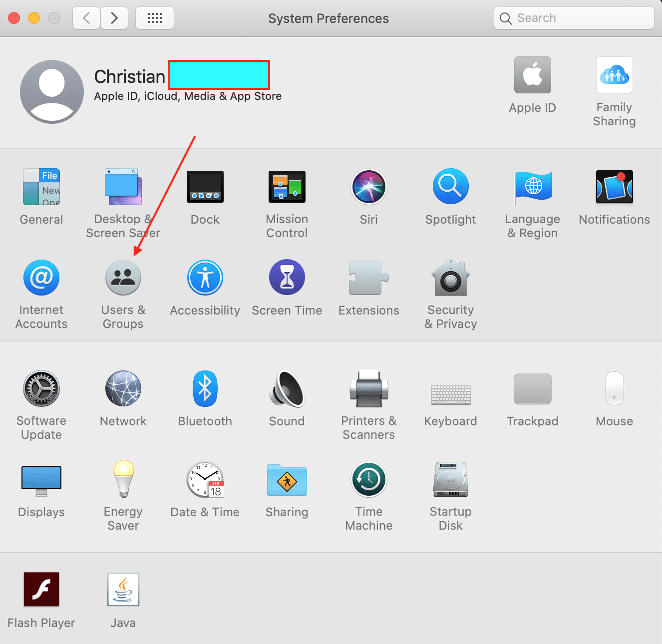Open the Accessibility pane
This screenshot has height=644, width=662.
[205, 278]
